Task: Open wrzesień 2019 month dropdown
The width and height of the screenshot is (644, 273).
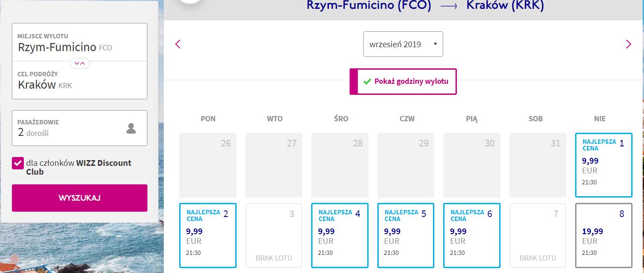Action: point(403,44)
